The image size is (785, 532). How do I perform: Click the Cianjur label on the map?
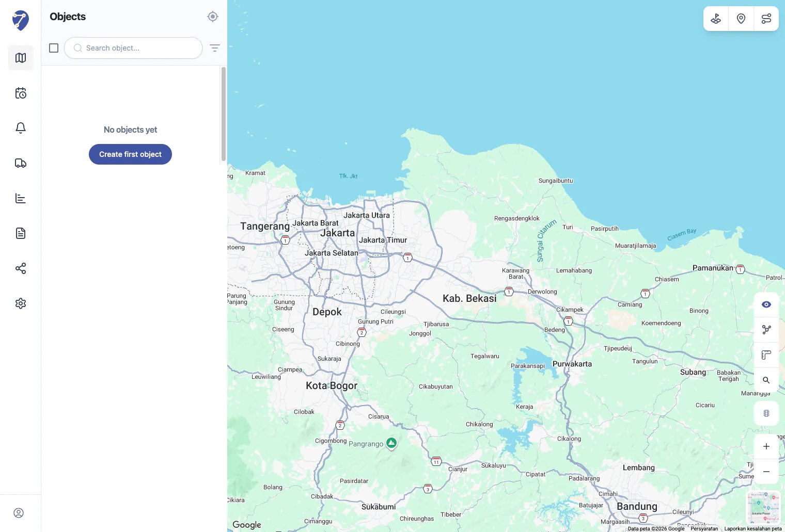pyautogui.click(x=458, y=469)
